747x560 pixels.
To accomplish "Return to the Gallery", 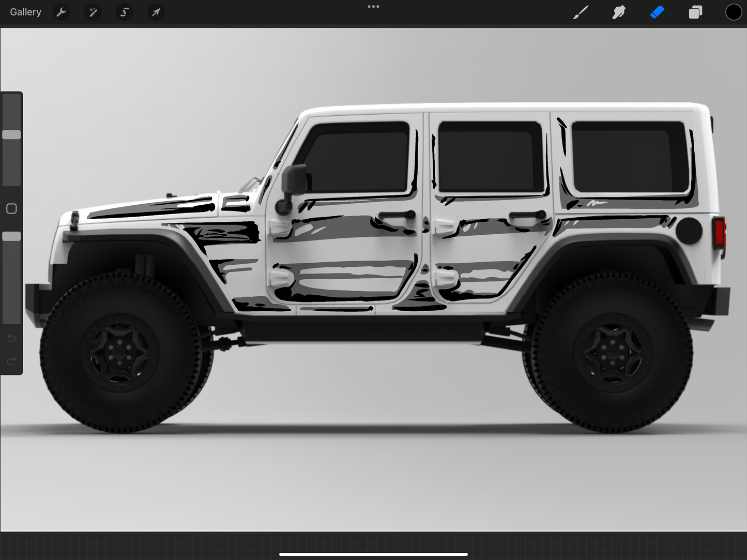I will pyautogui.click(x=25, y=11).
